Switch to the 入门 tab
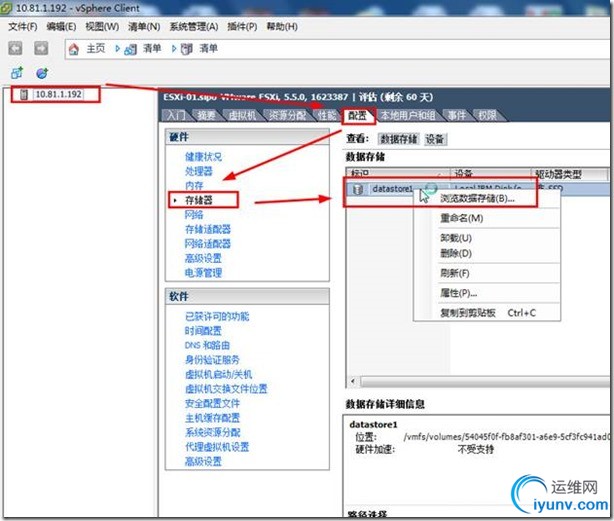 (176, 115)
